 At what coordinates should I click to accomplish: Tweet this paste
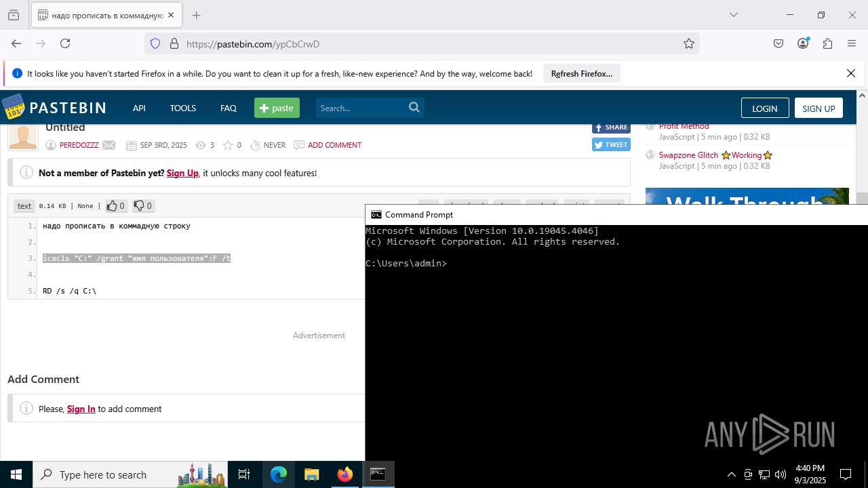611,144
